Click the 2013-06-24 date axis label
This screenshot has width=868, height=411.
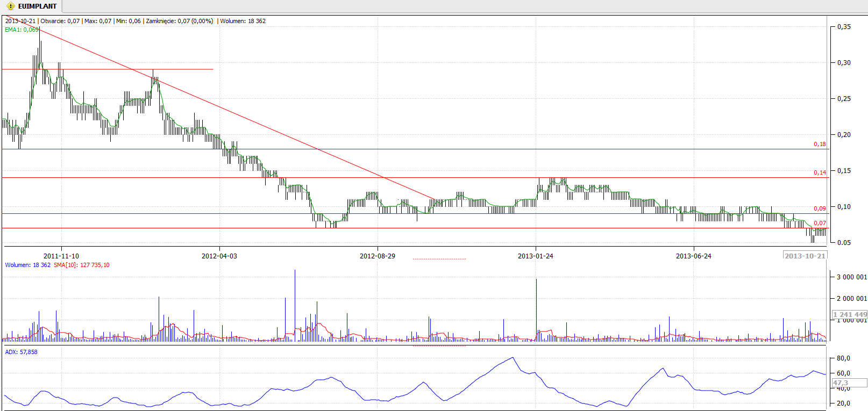coord(694,256)
